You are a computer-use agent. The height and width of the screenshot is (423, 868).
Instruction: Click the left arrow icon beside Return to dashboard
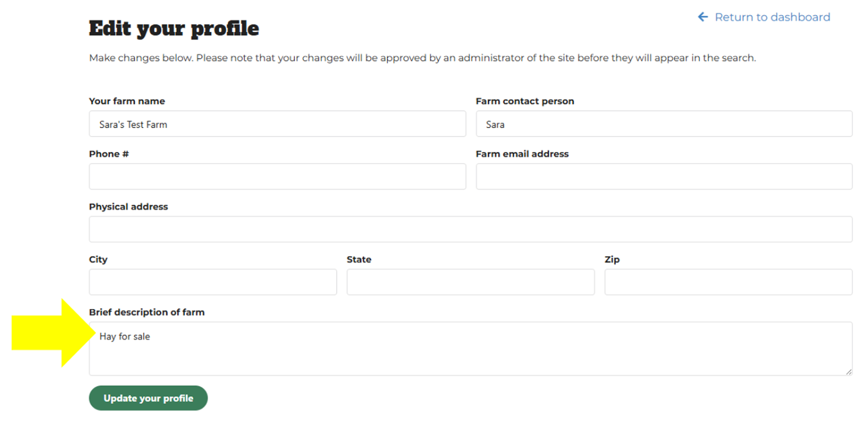(703, 17)
